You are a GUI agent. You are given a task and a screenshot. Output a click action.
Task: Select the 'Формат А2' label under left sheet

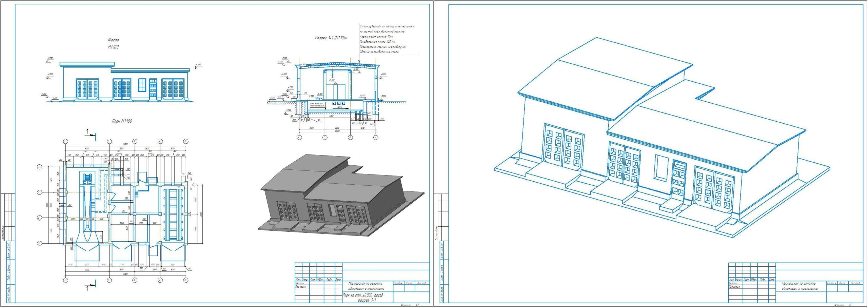pyautogui.click(x=410, y=305)
